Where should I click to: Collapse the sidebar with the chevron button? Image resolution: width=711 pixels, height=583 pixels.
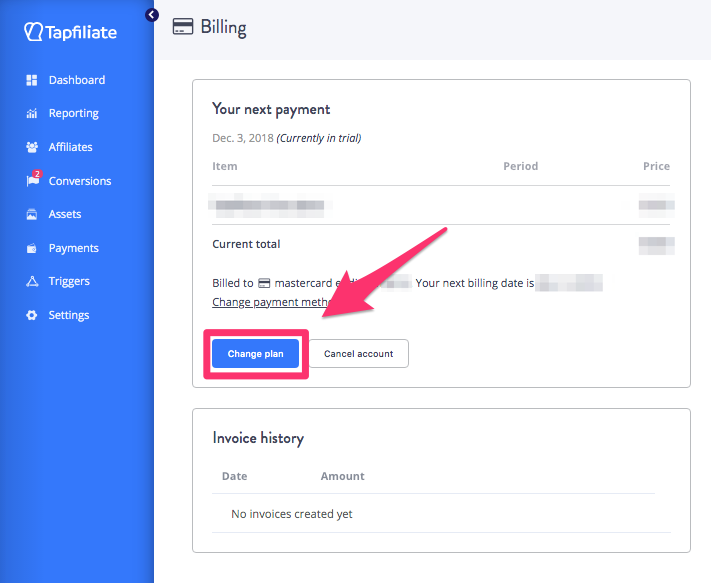tap(152, 15)
